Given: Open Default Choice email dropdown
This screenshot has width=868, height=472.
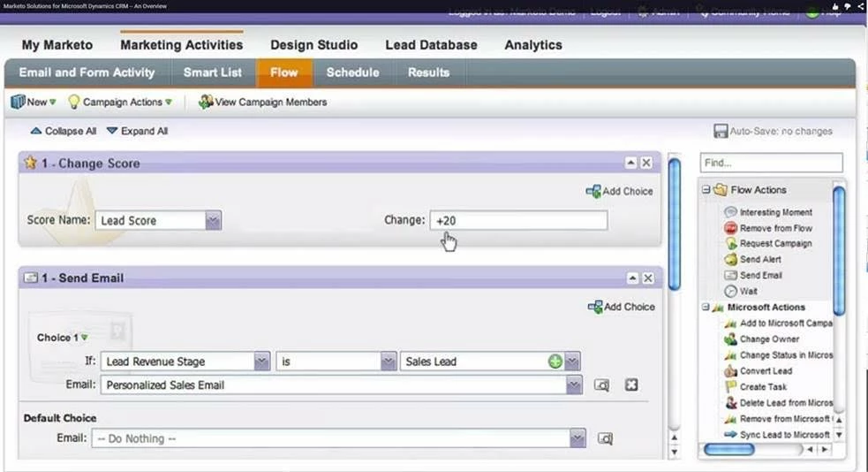Looking at the screenshot, I should 577,438.
